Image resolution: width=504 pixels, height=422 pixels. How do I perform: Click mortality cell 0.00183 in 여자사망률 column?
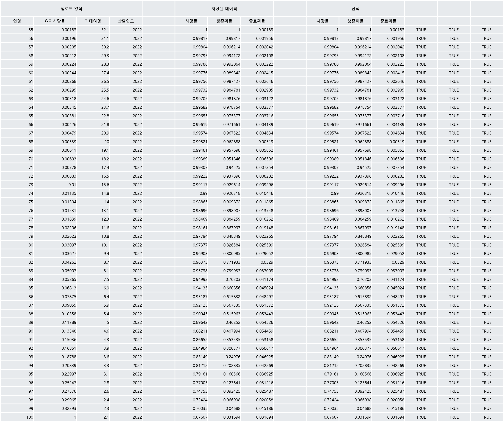69,30
